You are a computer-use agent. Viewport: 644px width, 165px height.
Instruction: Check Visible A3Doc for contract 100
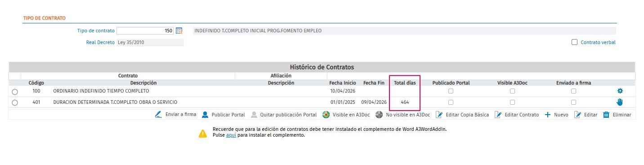coord(512,91)
